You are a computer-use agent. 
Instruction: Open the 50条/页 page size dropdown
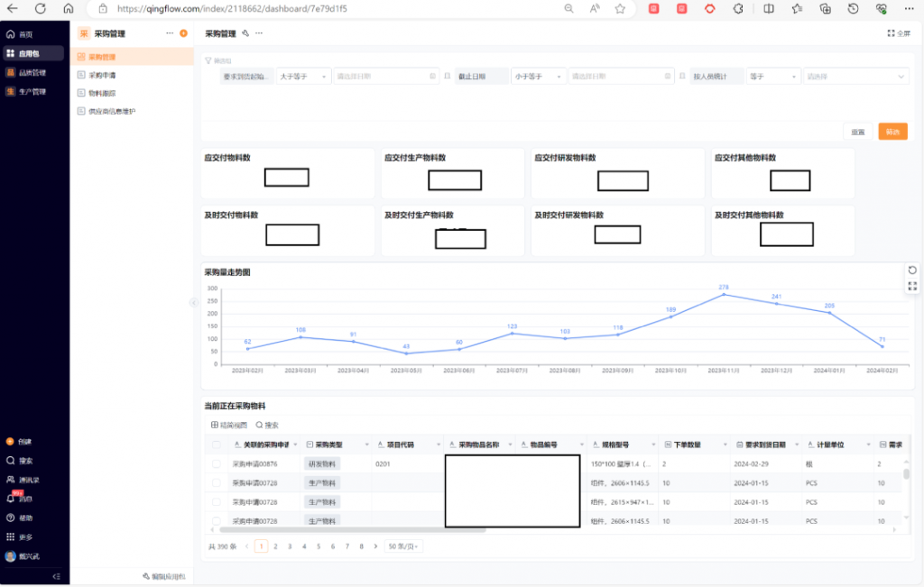coord(403,547)
